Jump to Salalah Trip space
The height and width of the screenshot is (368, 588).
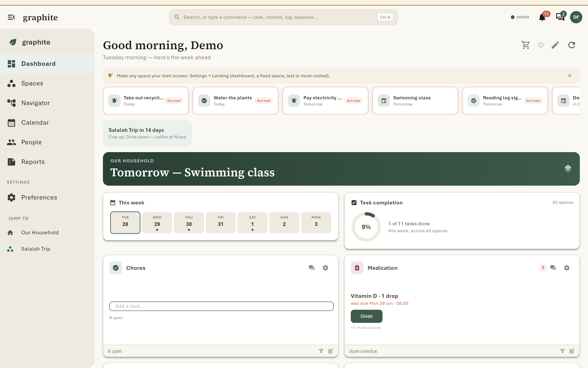[x=47, y=249]
